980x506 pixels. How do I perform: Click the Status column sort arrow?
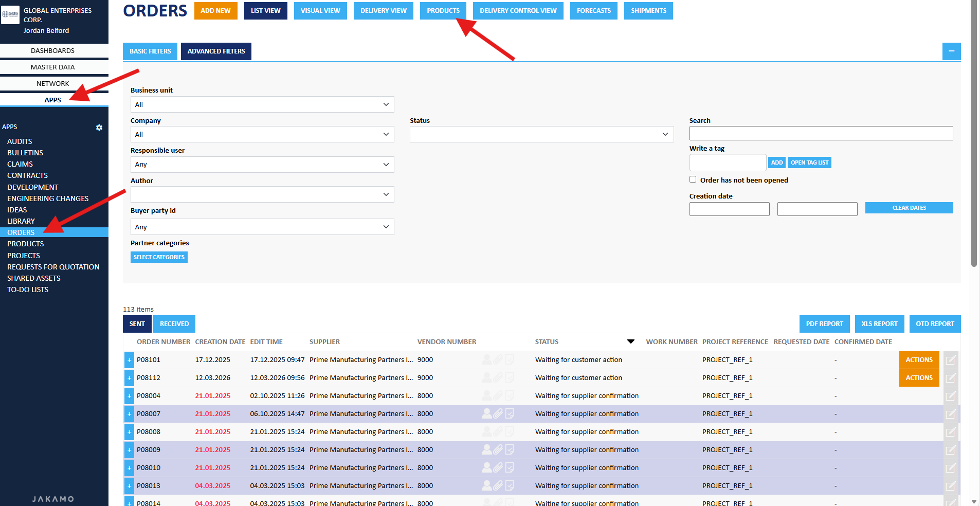point(630,341)
